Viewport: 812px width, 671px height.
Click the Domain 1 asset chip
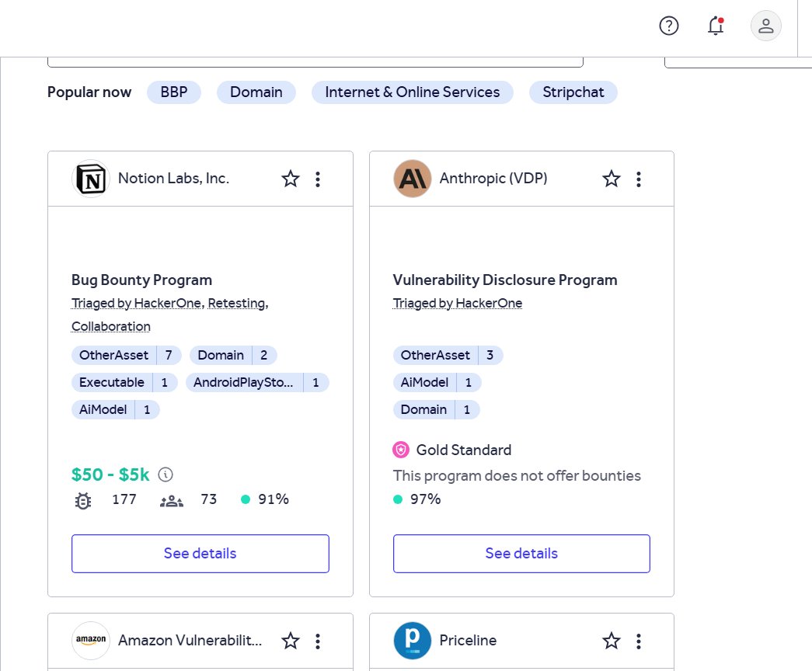tap(436, 409)
